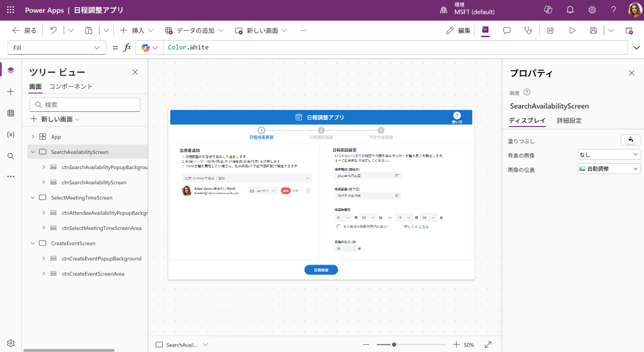Open the Fill property selector dropdown

(57, 48)
